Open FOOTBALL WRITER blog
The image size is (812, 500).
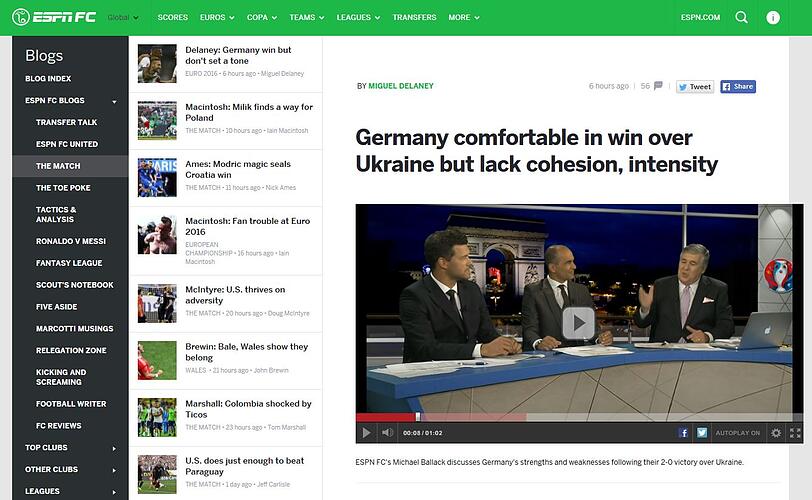pos(71,404)
